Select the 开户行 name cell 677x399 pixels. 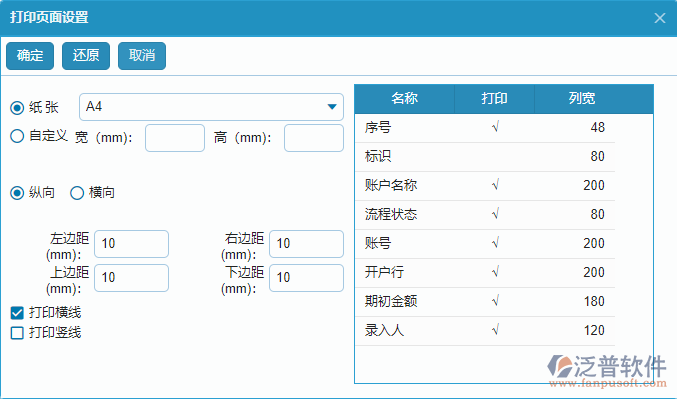point(405,272)
